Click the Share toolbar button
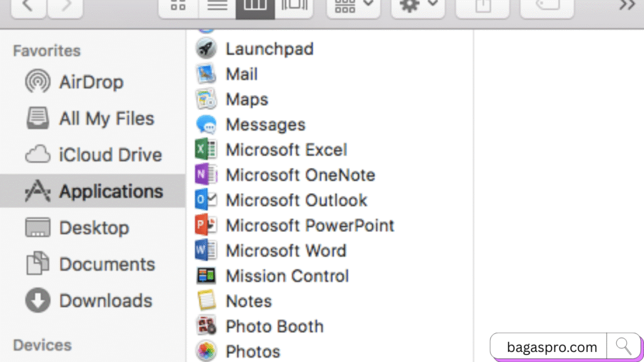 click(x=482, y=6)
